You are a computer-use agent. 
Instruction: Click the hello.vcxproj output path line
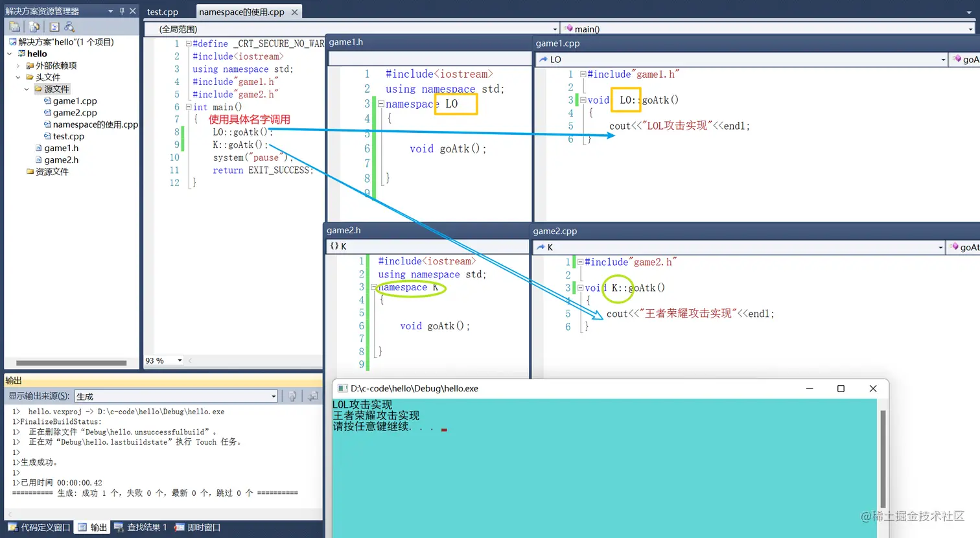pyautogui.click(x=119, y=412)
